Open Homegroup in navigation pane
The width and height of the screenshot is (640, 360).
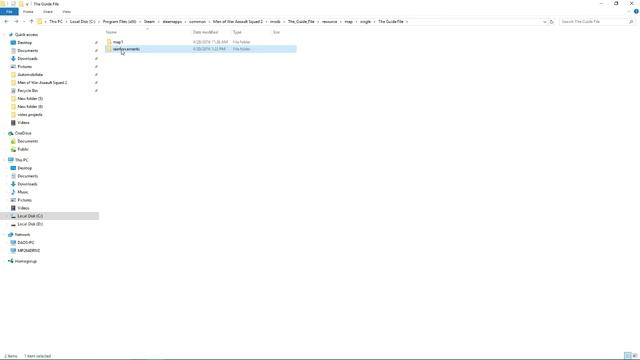coord(25,261)
